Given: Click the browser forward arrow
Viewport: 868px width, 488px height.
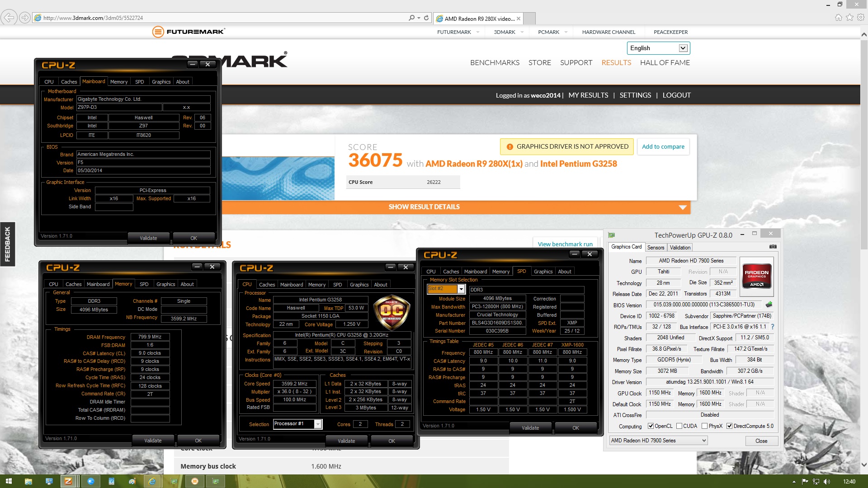Looking at the screenshot, I should coord(25,18).
